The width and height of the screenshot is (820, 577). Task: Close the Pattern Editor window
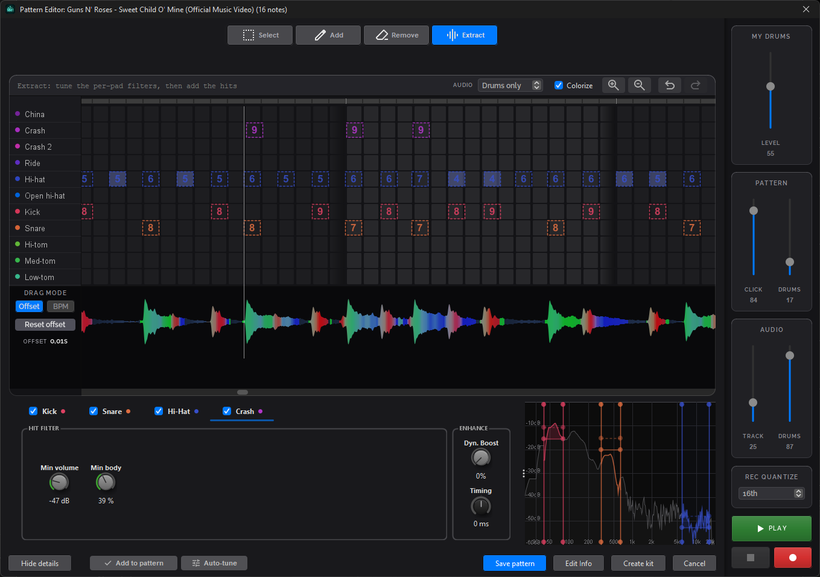pos(806,9)
